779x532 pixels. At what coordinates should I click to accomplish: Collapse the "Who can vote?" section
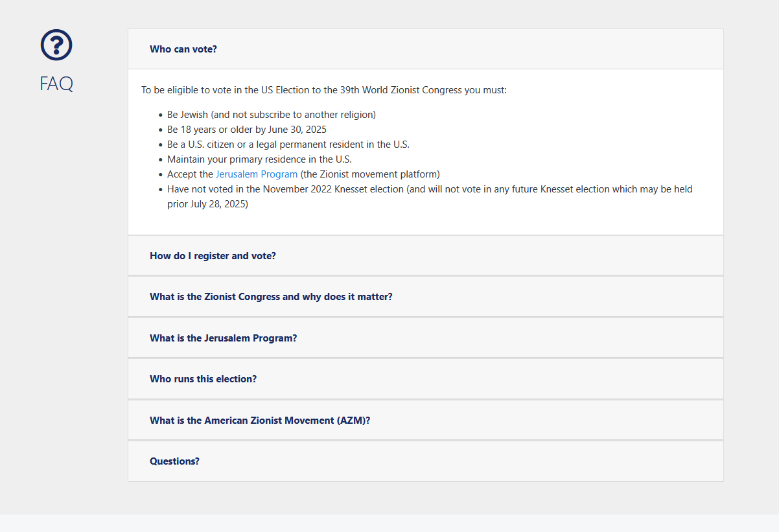click(425, 49)
